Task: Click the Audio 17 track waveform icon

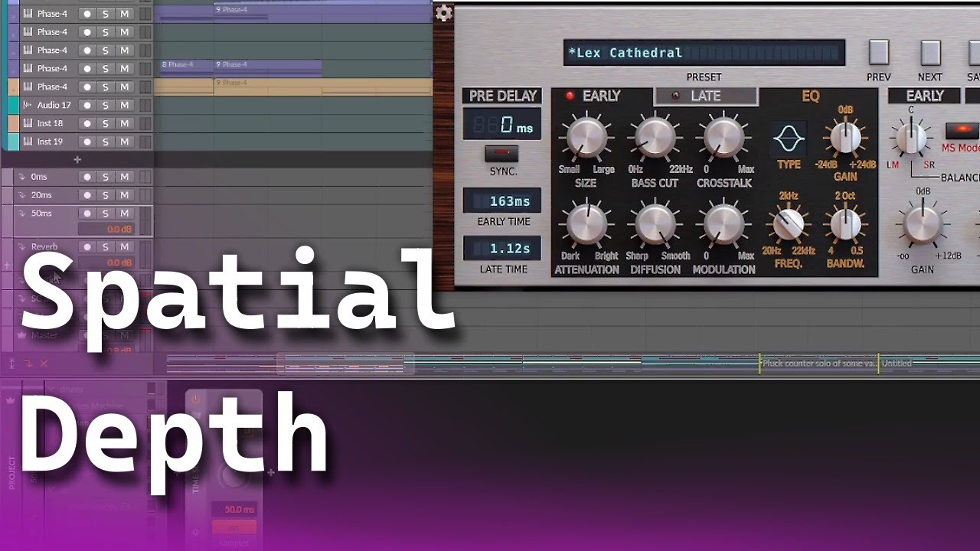Action: [x=28, y=105]
